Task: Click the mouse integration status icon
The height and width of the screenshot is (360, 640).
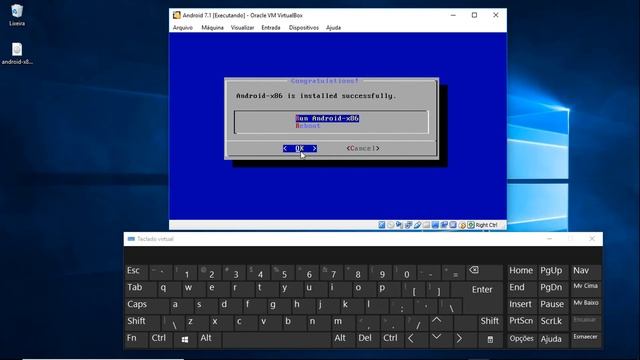Action: click(462, 225)
